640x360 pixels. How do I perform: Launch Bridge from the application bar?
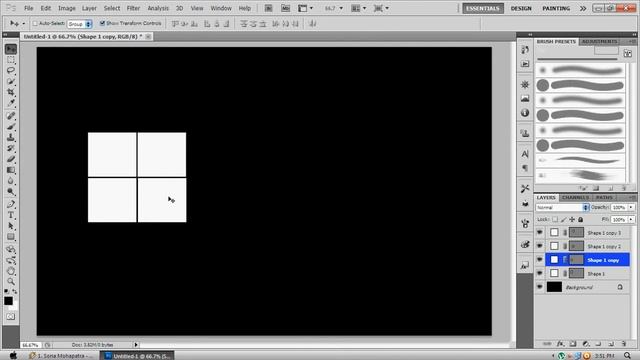[x=268, y=8]
